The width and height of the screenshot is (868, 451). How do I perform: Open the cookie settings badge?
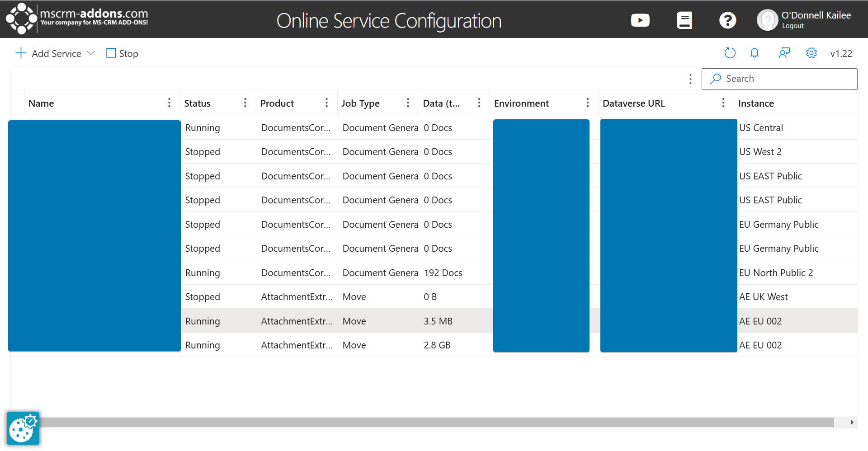click(23, 428)
